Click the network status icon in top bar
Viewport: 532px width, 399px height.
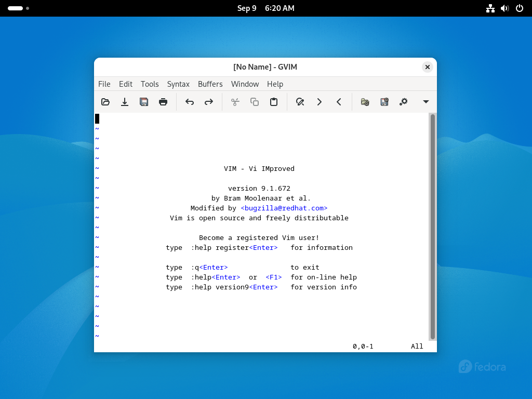pyautogui.click(x=490, y=8)
